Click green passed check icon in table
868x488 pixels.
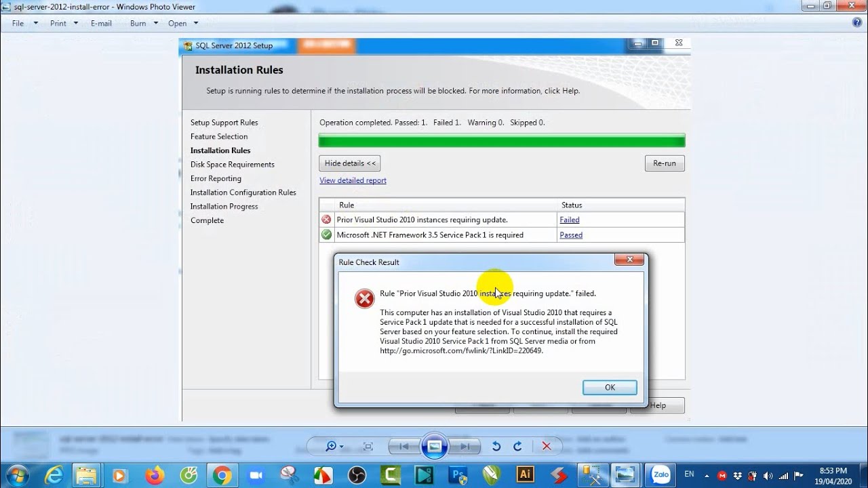[327, 235]
